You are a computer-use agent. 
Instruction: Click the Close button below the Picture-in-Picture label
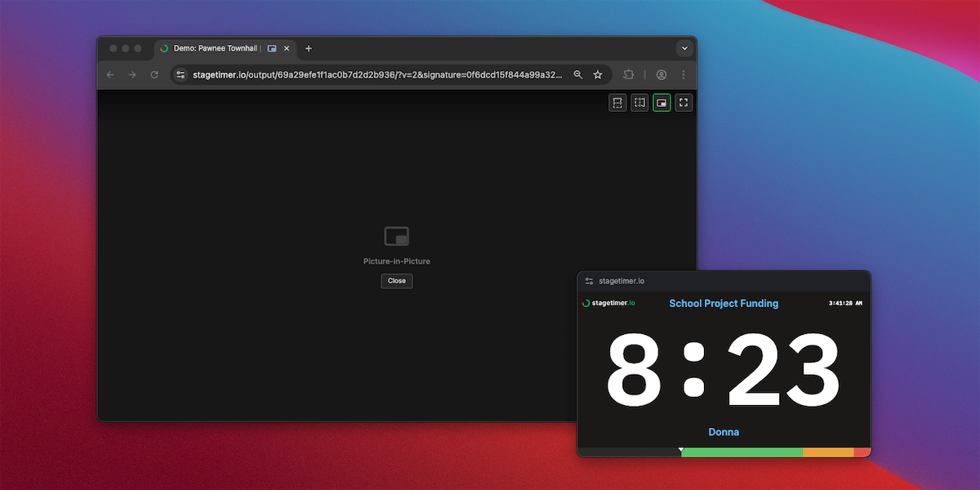click(396, 280)
